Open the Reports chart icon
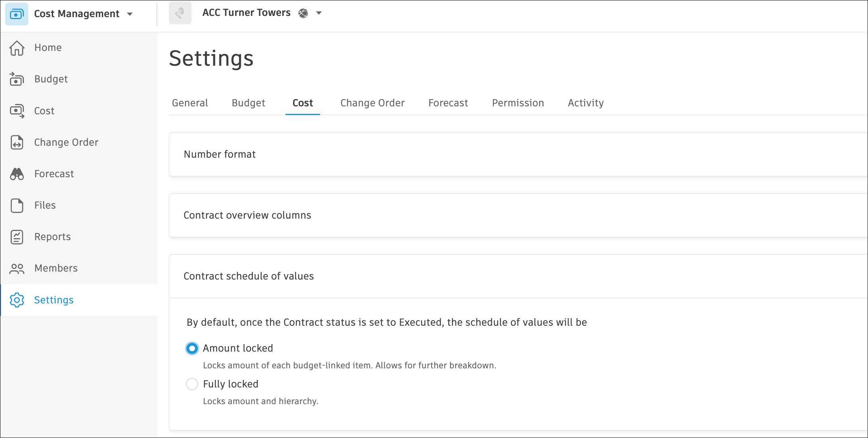 17,237
